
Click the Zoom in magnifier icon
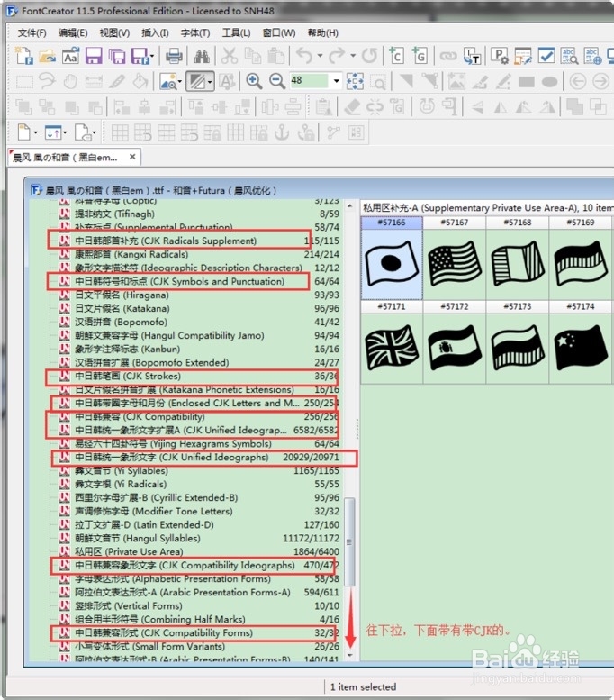[x=254, y=81]
